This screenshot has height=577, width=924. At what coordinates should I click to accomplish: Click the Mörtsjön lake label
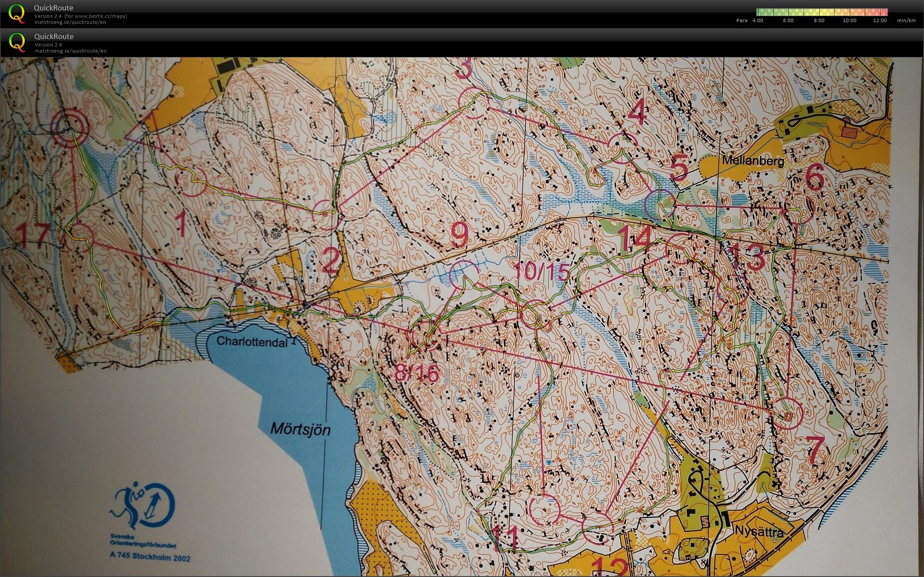pos(300,429)
